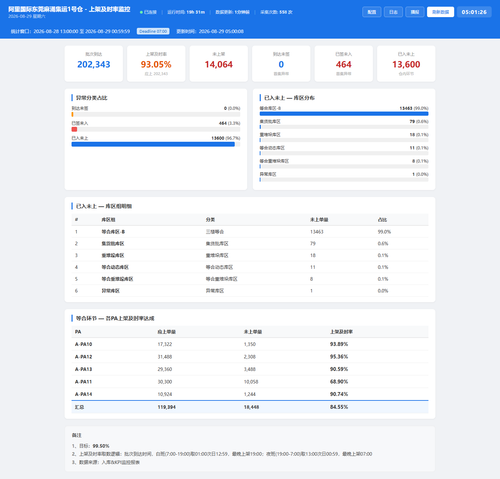This screenshot has height=479, width=500.
Task: Click the orange 0 (0.0%) progress bar
Action: [x=156, y=114]
